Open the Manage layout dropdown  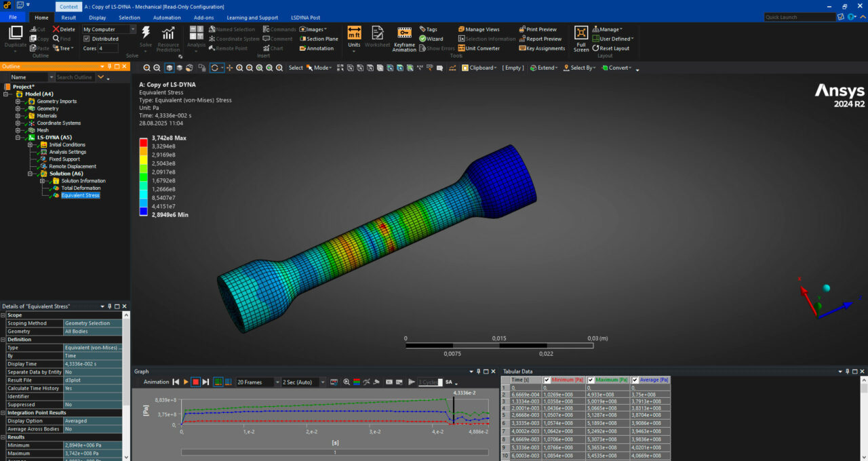607,29
